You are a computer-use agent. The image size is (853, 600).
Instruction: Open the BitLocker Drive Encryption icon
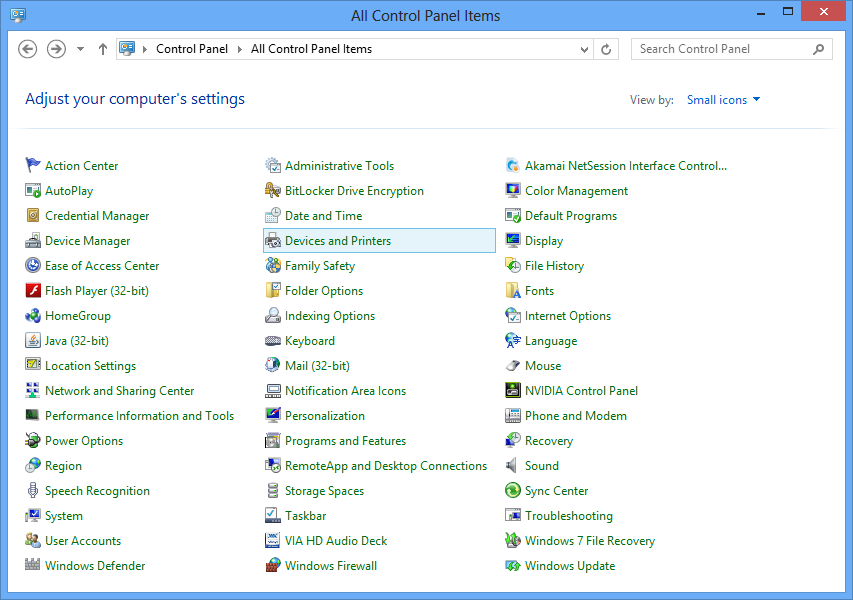point(273,190)
